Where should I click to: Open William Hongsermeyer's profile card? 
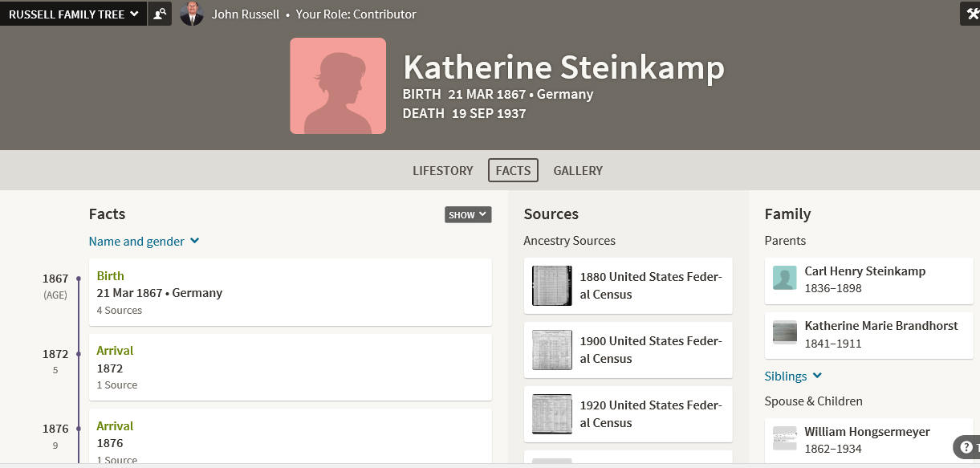click(x=868, y=440)
